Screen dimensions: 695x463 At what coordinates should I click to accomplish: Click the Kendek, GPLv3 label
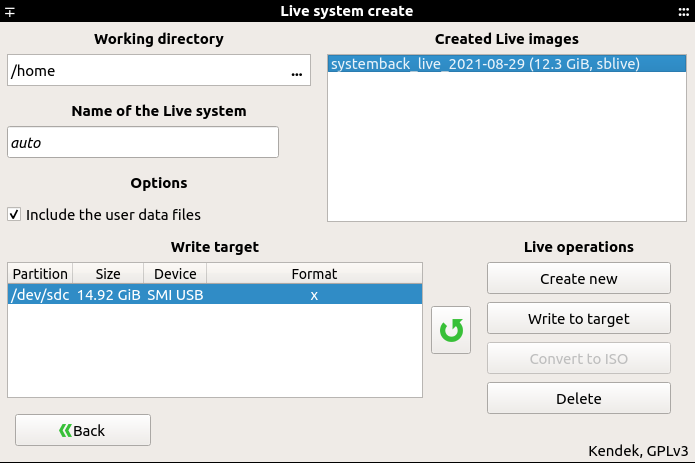pos(638,451)
